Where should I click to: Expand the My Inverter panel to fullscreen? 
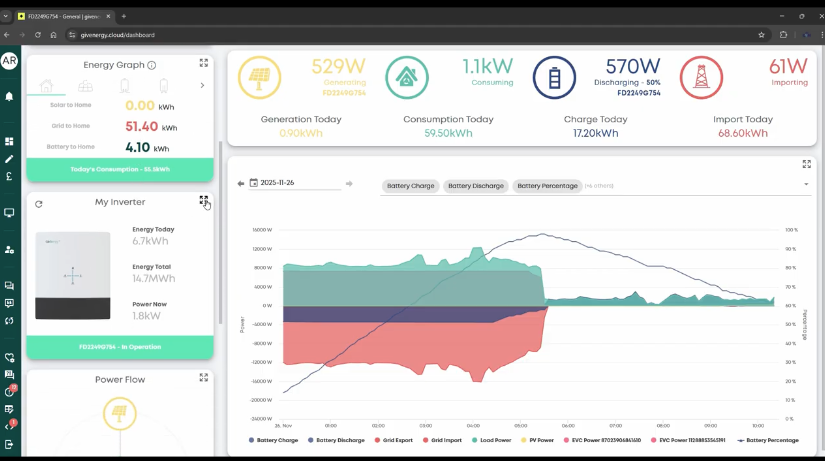pos(204,201)
